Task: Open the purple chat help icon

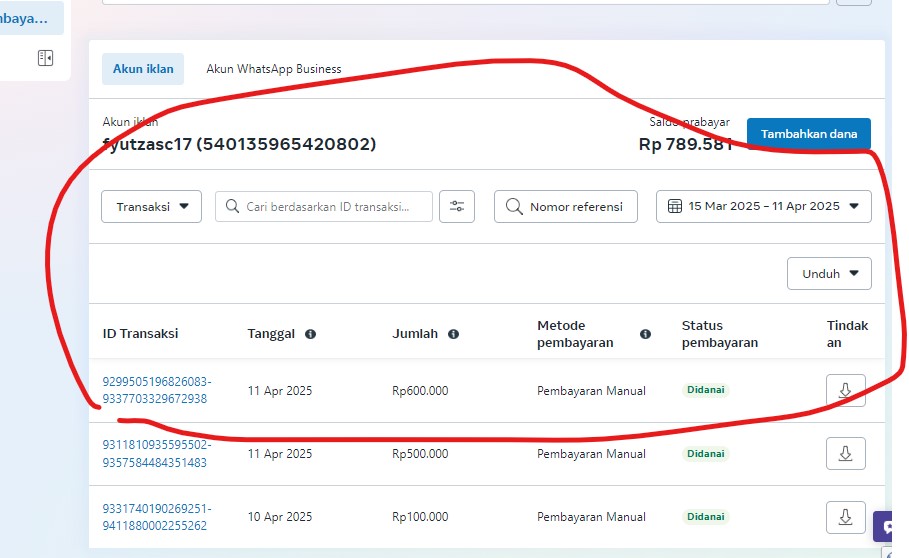Action: coord(890,528)
